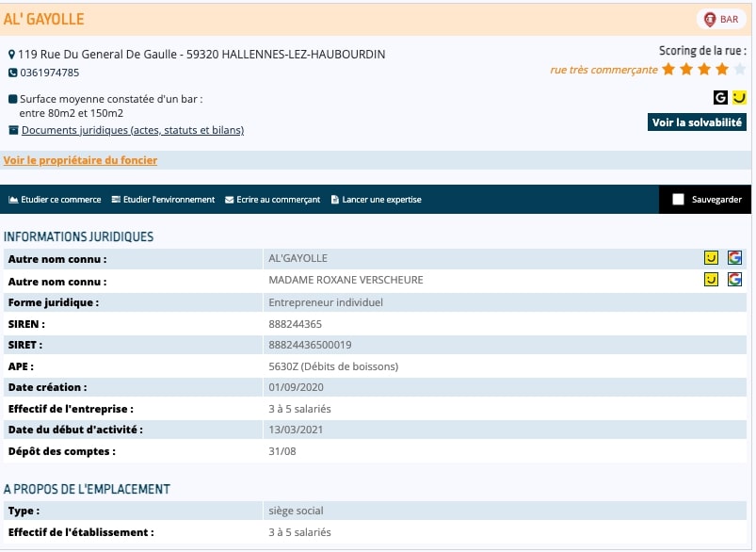Choose Ecrire au commerçant

coord(273,200)
